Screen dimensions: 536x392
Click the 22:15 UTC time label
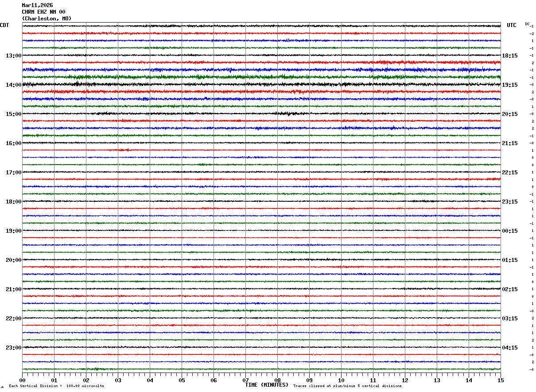[509, 173]
